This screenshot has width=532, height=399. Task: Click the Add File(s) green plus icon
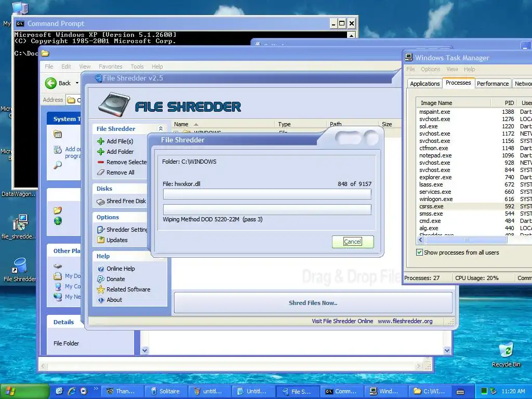[x=101, y=141]
